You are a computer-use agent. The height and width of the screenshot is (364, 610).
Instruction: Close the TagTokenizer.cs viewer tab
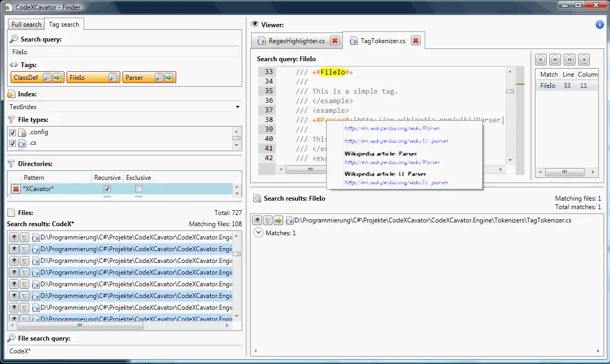[x=416, y=40]
